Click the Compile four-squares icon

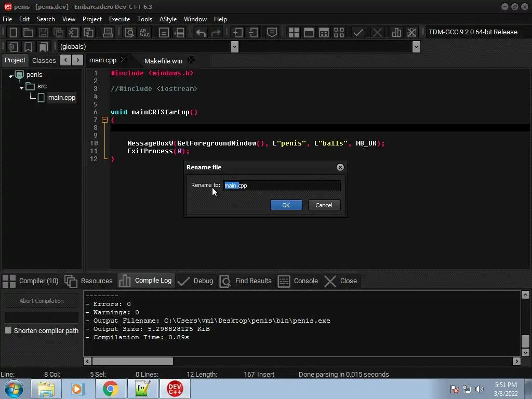pyautogui.click(x=294, y=32)
